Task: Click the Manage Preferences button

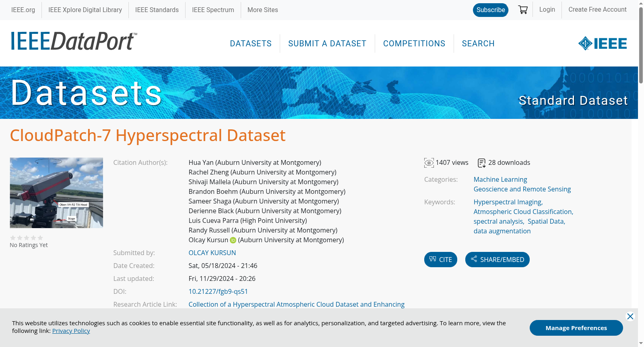Action: click(576, 328)
